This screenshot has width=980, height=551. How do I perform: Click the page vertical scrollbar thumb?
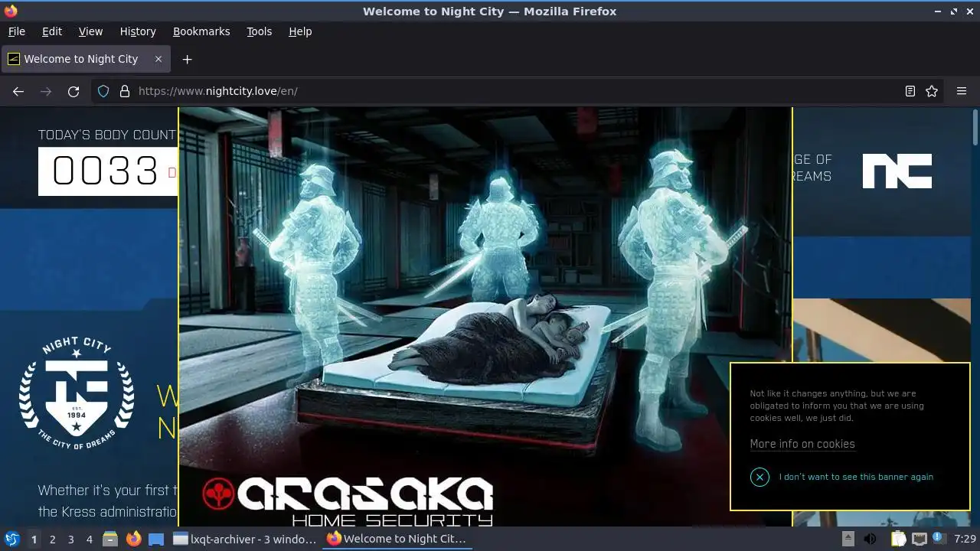[x=975, y=127]
